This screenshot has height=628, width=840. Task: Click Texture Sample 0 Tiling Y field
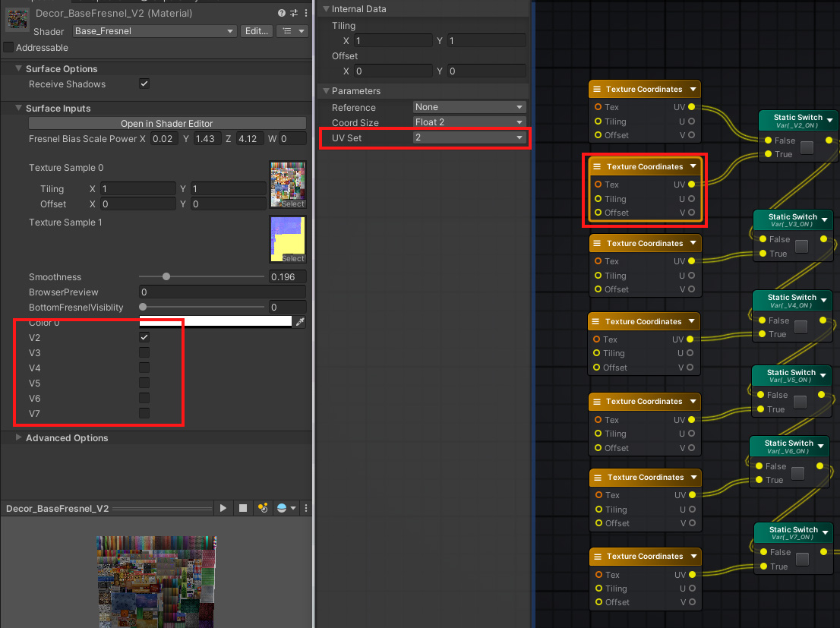(228, 188)
